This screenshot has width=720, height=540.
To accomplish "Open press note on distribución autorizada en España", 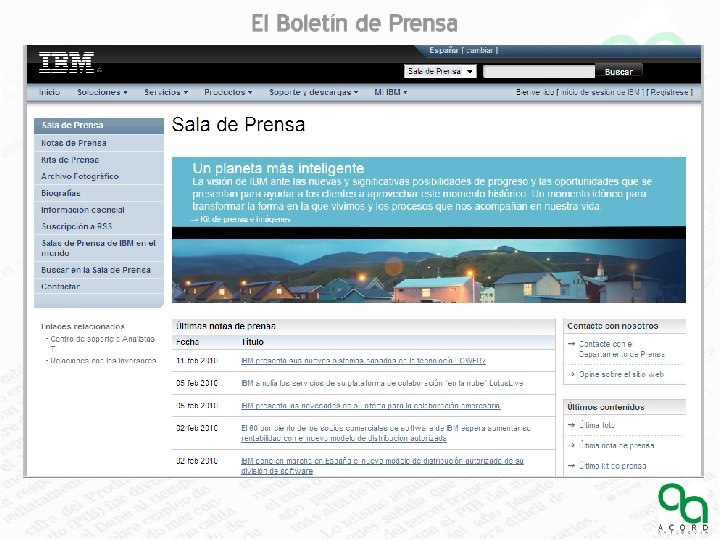I will pyautogui.click(x=382, y=466).
